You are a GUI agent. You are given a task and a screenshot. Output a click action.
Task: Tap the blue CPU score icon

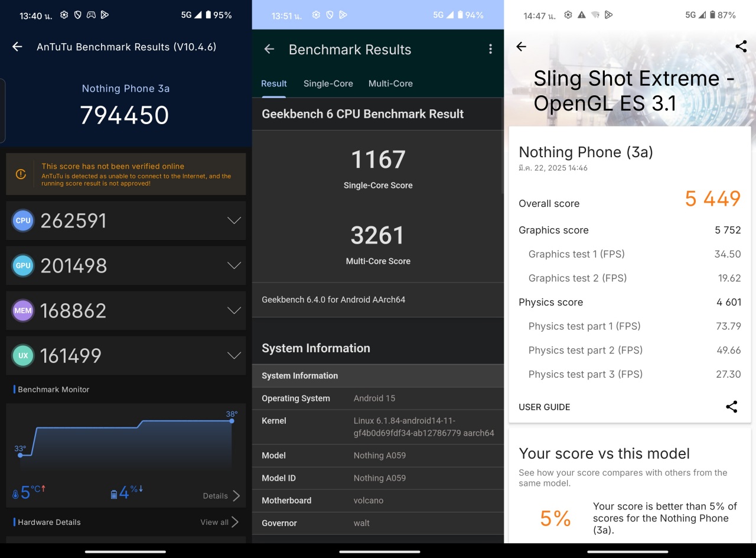point(23,220)
